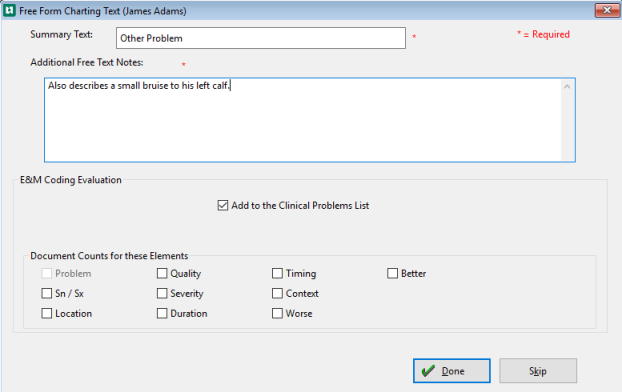The width and height of the screenshot is (622, 392).
Task: Close the Free Form Charting Text dialog
Action: pyautogui.click(x=607, y=10)
